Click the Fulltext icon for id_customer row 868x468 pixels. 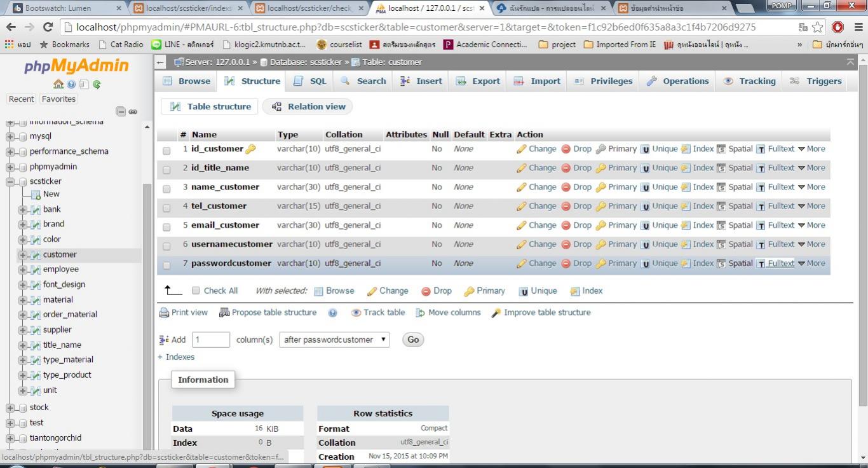761,149
